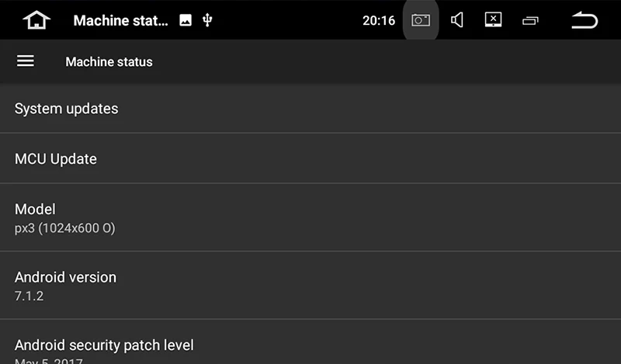The width and height of the screenshot is (621, 364).
Task: Tap the image notification icon
Action: coord(186,20)
